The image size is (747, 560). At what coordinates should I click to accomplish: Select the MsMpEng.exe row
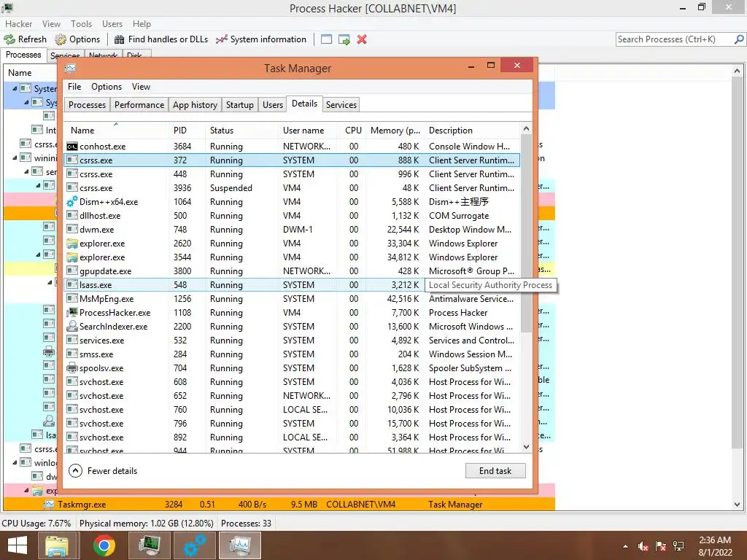click(292, 298)
